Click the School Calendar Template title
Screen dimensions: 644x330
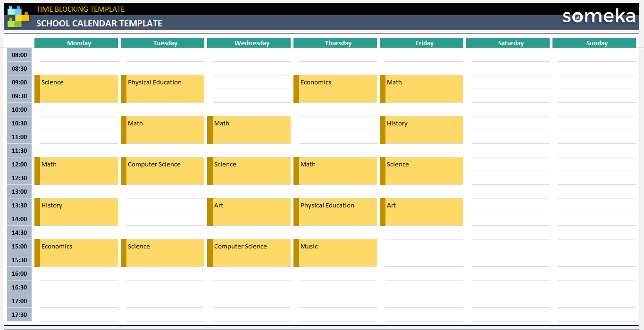point(99,24)
